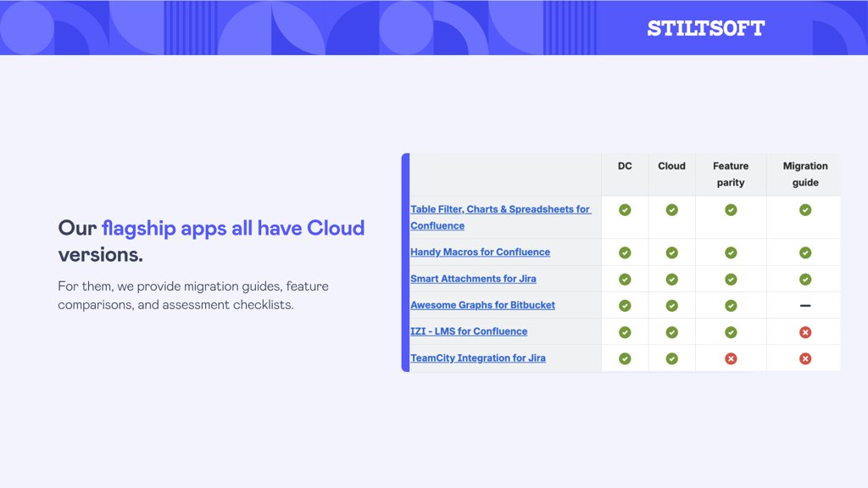Click Migration guide red cross for TeamCity row
The width and height of the screenshot is (868, 488).
[x=805, y=358]
